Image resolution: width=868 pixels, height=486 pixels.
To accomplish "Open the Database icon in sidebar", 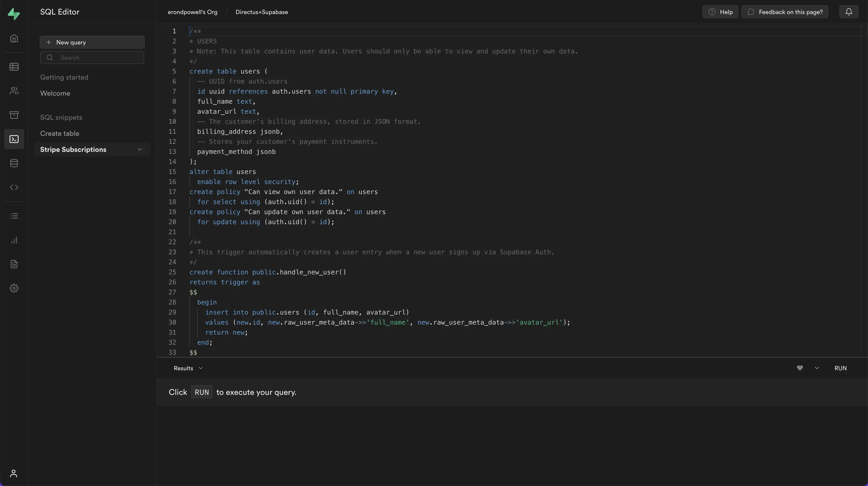I will (x=14, y=163).
